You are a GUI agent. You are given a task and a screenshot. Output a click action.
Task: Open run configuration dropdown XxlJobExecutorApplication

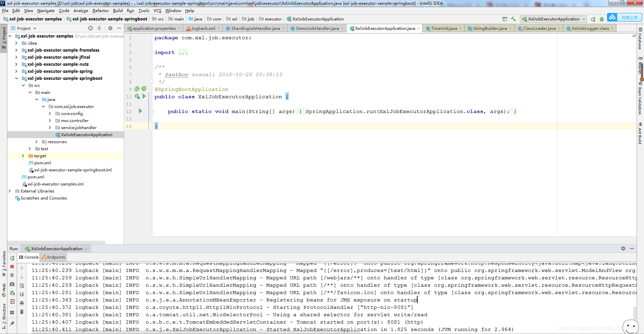pyautogui.click(x=553, y=19)
